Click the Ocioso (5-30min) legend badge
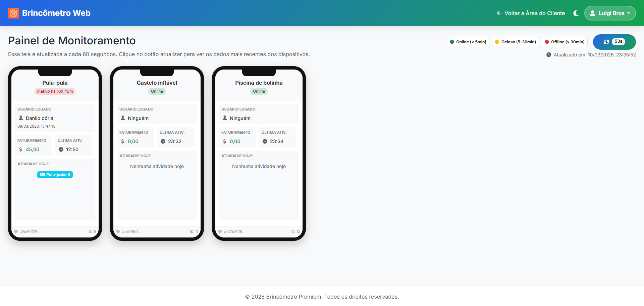The height and width of the screenshot is (306, 644). coord(515,42)
